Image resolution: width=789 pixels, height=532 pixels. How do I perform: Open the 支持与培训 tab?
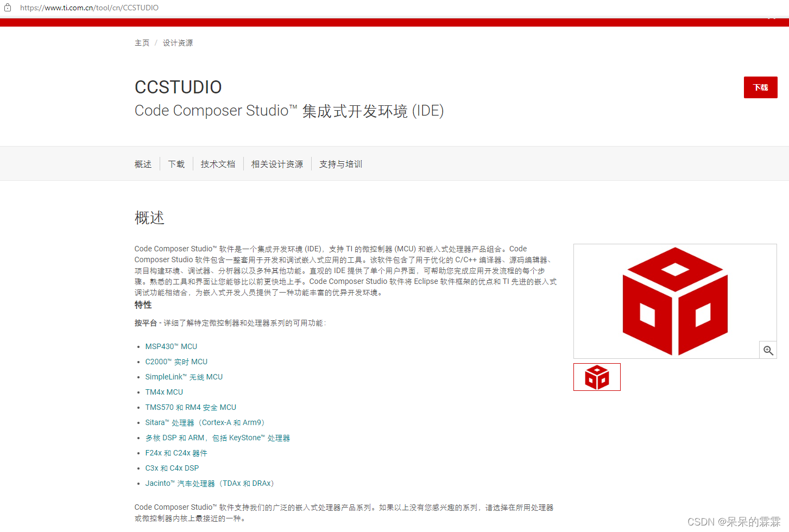pyautogui.click(x=340, y=163)
